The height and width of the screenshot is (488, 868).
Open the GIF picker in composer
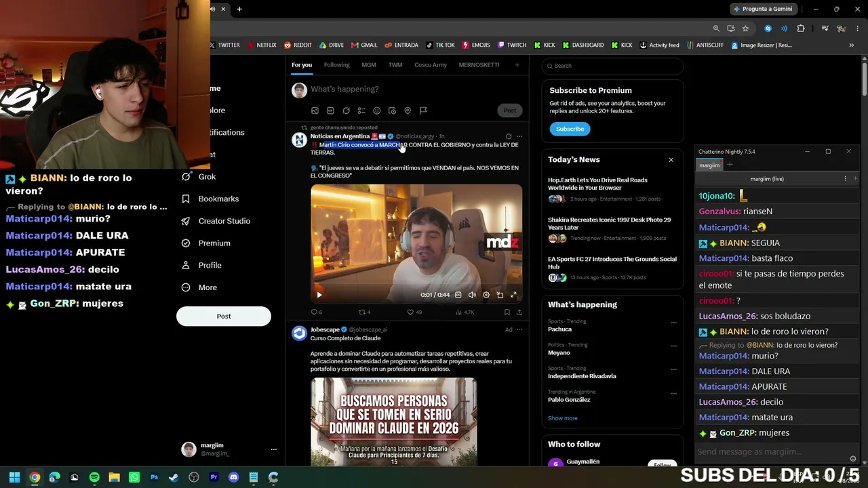(330, 110)
